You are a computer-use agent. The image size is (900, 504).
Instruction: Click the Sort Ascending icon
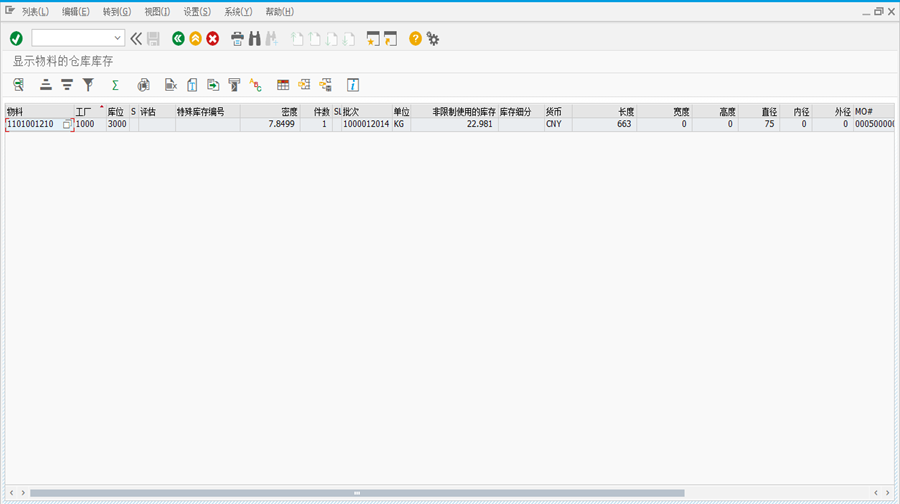(x=46, y=85)
